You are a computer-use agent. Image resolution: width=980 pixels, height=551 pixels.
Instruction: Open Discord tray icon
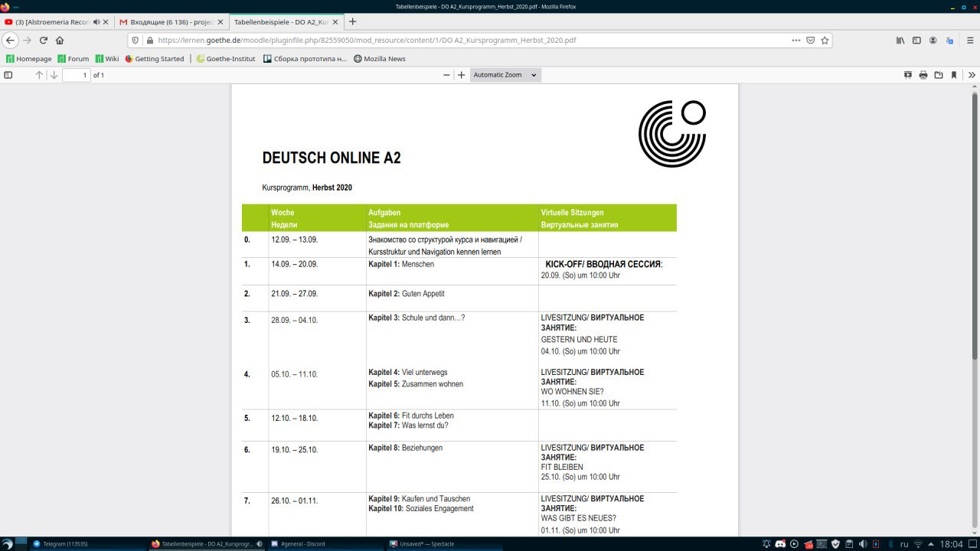780,543
